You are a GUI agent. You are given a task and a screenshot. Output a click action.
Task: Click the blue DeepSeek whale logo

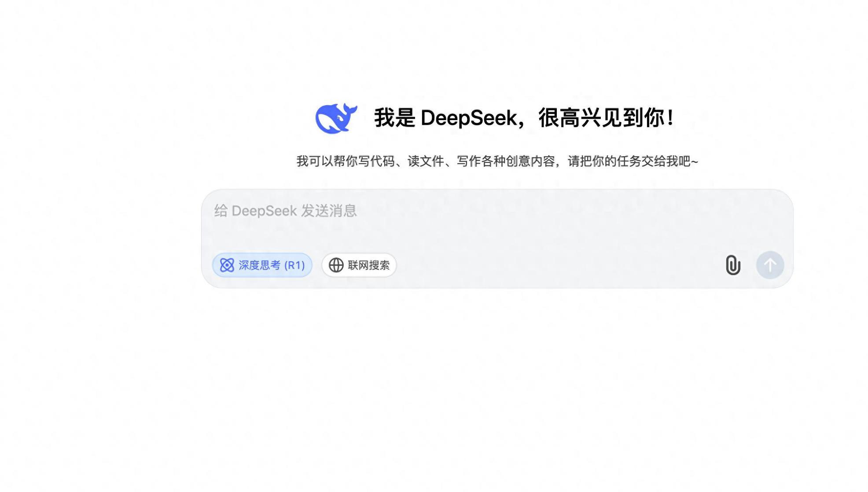pyautogui.click(x=336, y=118)
